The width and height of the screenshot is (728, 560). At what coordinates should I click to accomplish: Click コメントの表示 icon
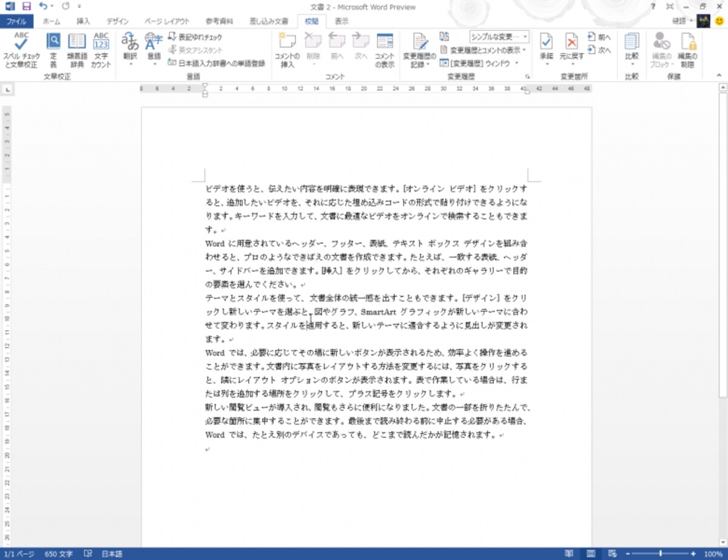click(385, 50)
